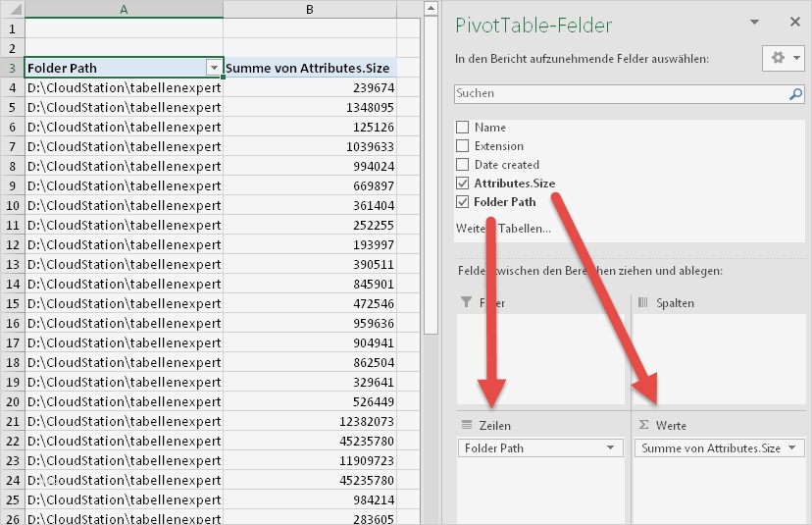Image resolution: width=812 pixels, height=525 pixels.
Task: Close the PivotTable-Felder pane
Action: (795, 22)
